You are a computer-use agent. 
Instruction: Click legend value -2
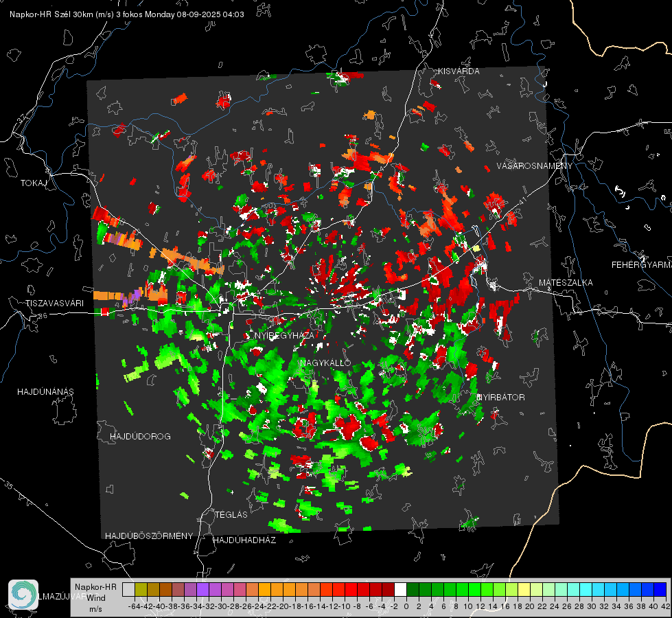tap(394, 606)
